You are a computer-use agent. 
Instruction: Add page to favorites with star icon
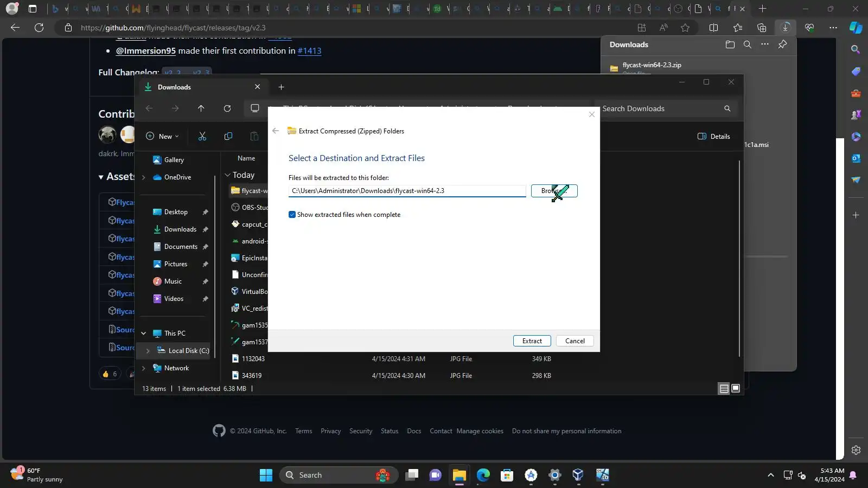pos(685,28)
